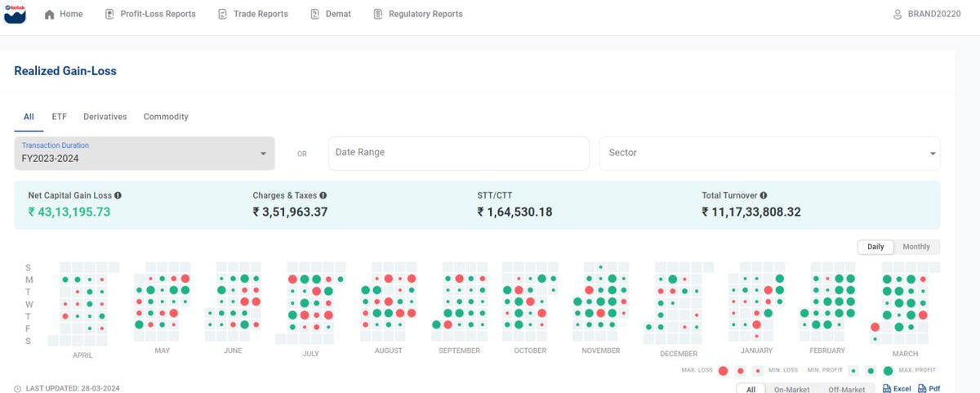
Task: Click the clock icon beside Last Updated
Action: [x=18, y=389]
